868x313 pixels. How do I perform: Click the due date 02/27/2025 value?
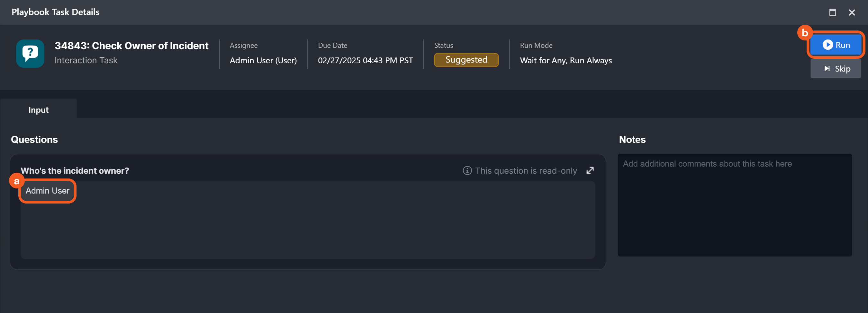point(365,61)
